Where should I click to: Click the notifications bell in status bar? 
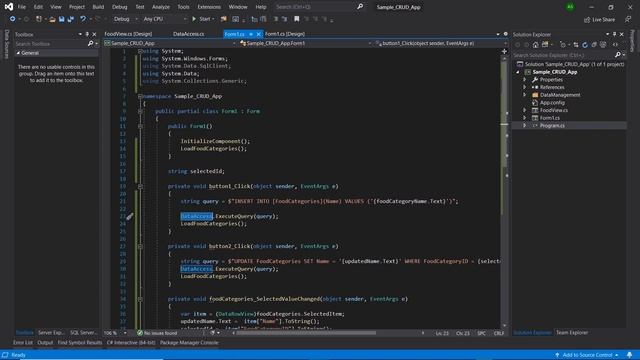tap(629, 355)
